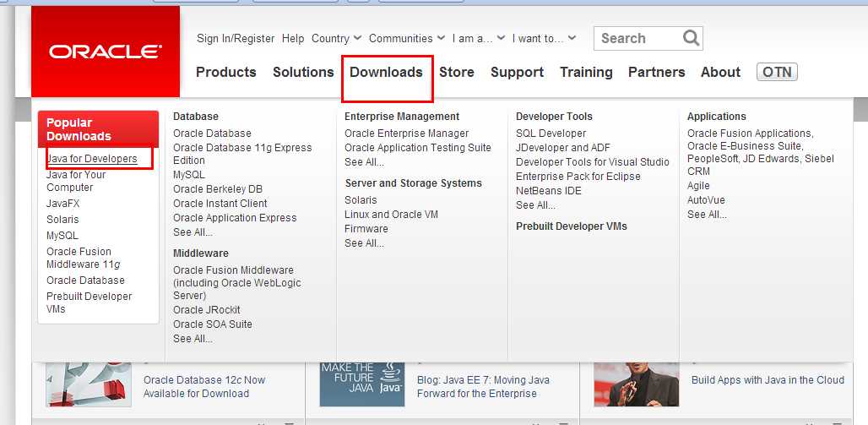Screen dimensions: 868x425
Task: Open the Solutions menu
Action: [303, 72]
